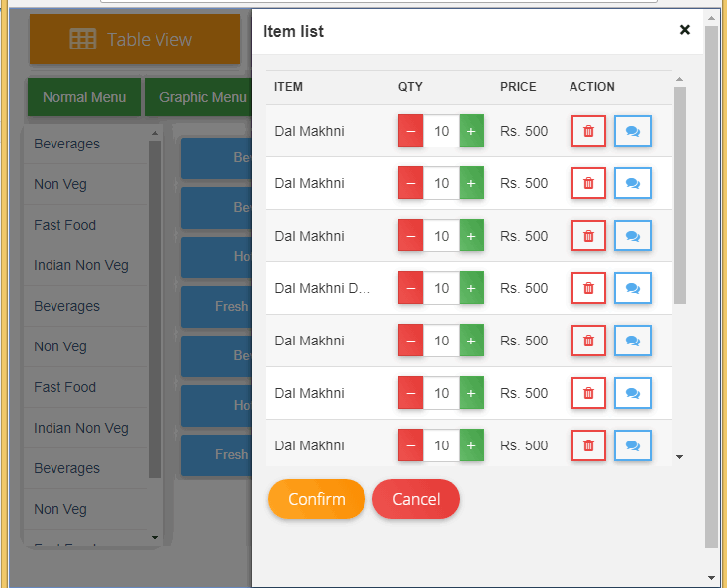Click quantity field of second Dal Makhni
Screen dimensions: 727x588
441,183
